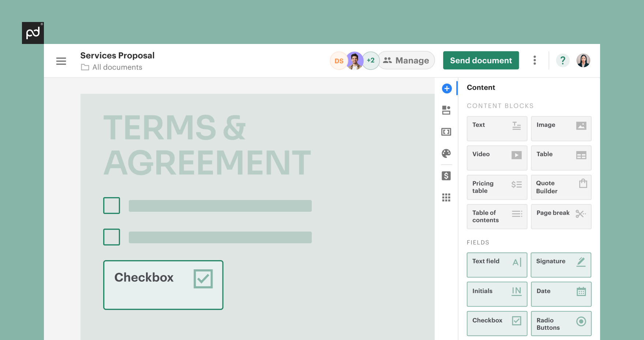Image resolution: width=644 pixels, height=340 pixels.
Task: Click the large Checkbox field card in document
Action: click(x=163, y=285)
